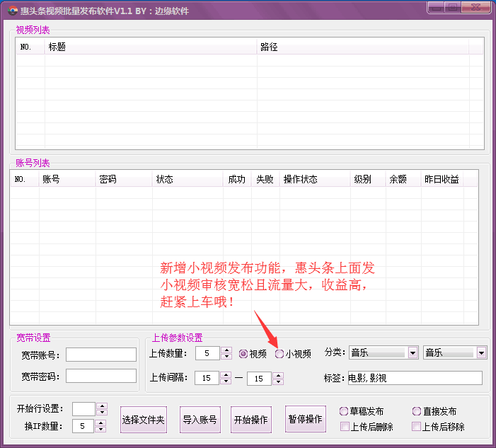The width and height of the screenshot is (496, 448).
Task: Click the 操作状态 column header
Action: tap(315, 179)
